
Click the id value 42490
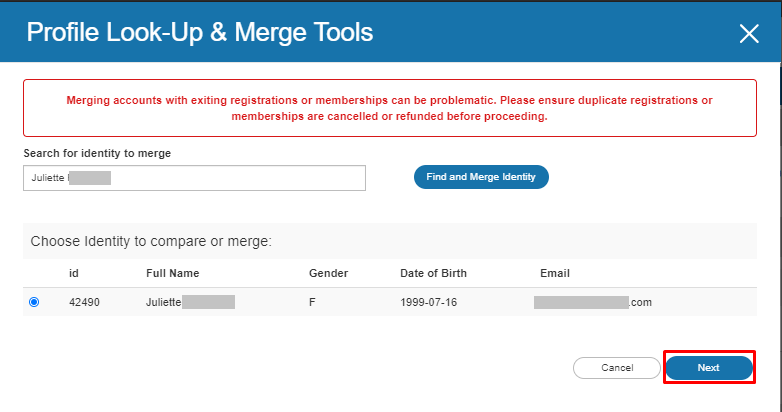click(x=84, y=302)
